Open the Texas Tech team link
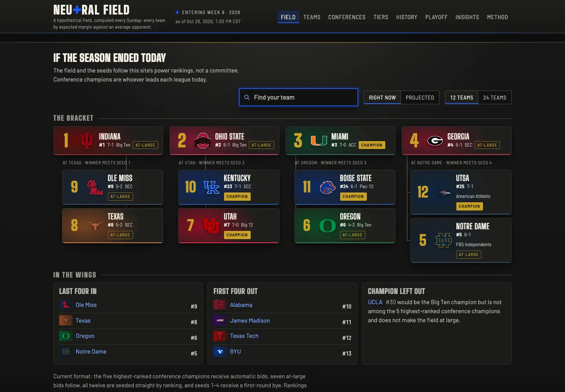Viewport: 565px width, 392px height. [x=244, y=336]
